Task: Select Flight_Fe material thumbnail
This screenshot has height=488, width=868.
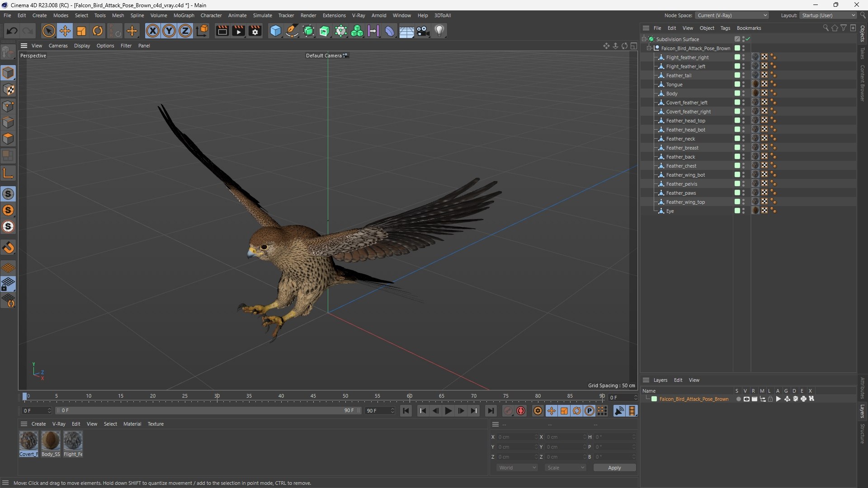Action: coord(73,441)
